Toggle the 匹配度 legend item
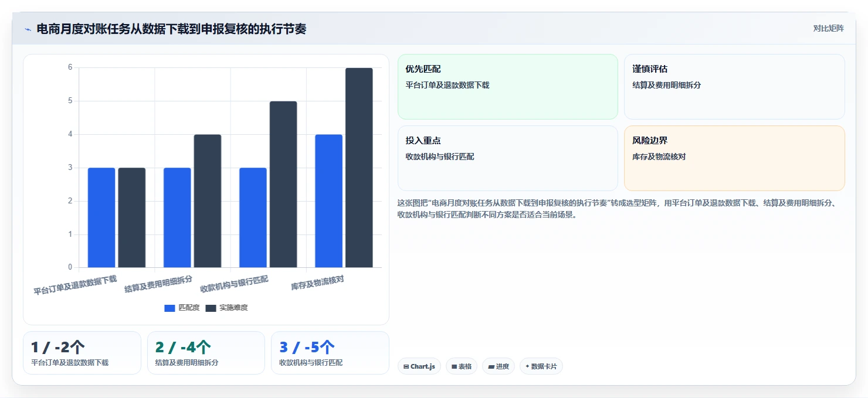868x398 pixels. [182, 308]
